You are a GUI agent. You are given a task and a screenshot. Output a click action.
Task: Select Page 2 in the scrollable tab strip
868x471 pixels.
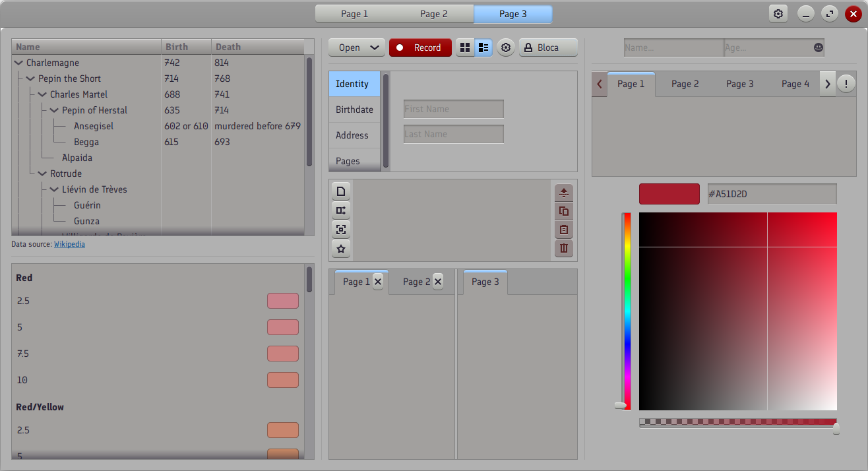[x=685, y=84]
